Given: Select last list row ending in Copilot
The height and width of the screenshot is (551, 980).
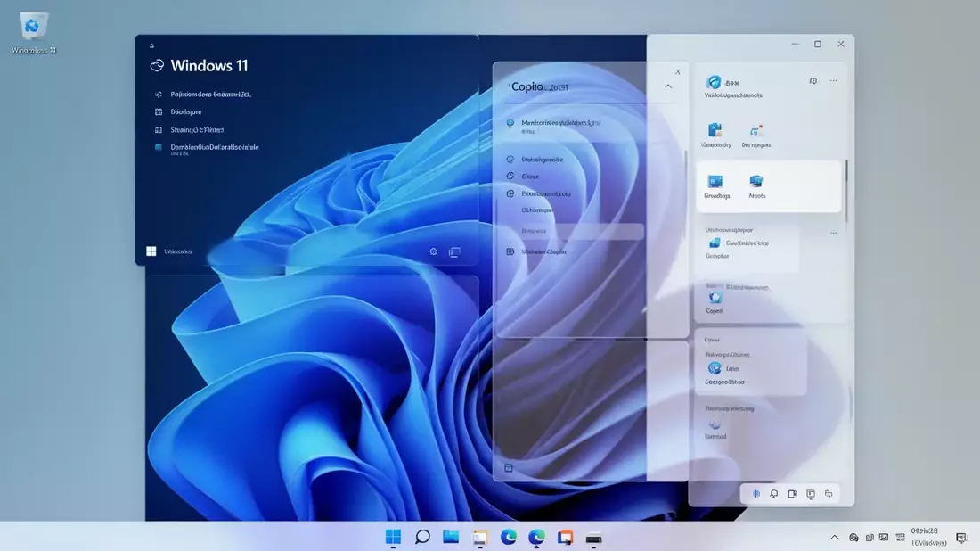Looking at the screenshot, I should tap(536, 251).
